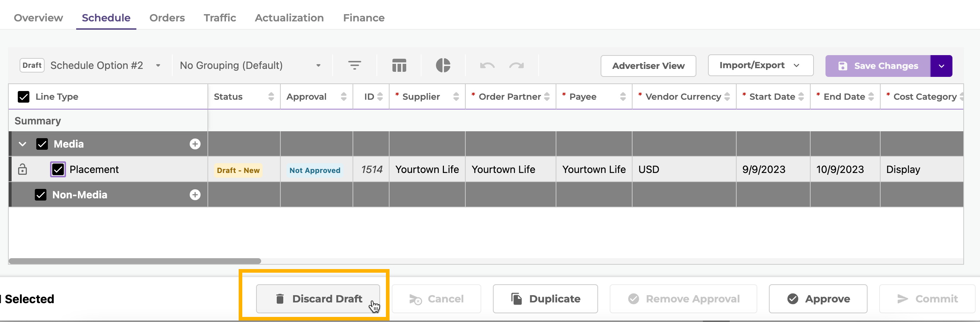This screenshot has width=980, height=322.
Task: Click the horizontal scrollbar below the table
Action: (x=135, y=261)
